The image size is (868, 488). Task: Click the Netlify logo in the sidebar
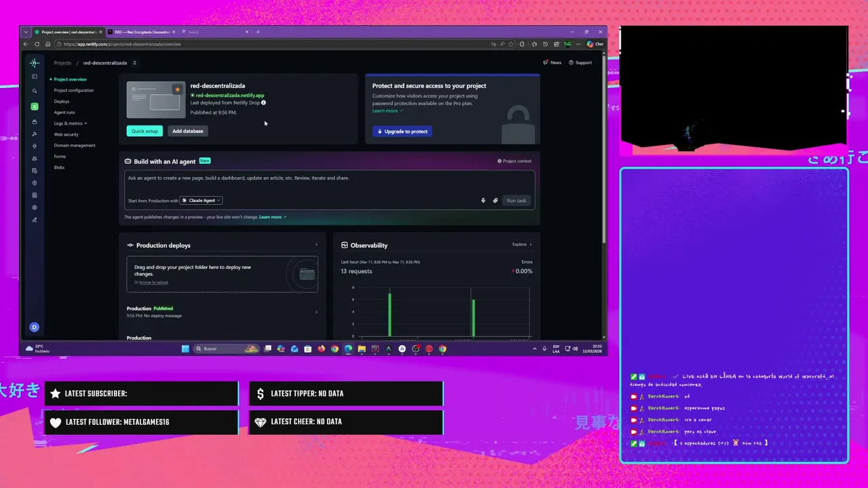(x=35, y=62)
